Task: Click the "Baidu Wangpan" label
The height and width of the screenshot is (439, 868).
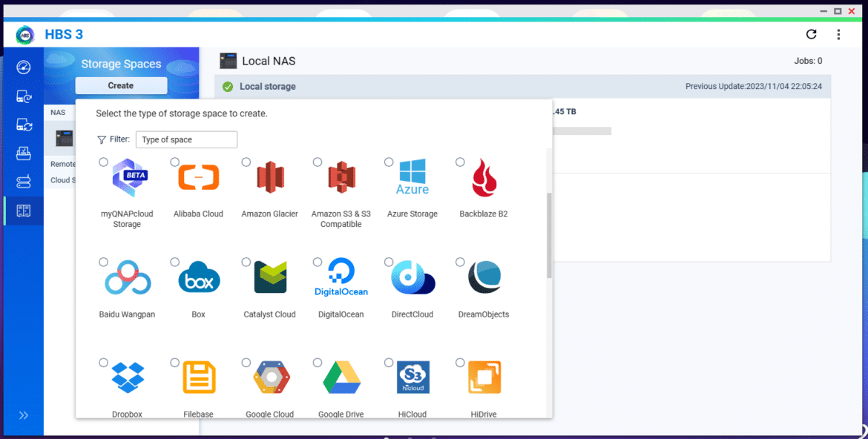Action: (127, 314)
